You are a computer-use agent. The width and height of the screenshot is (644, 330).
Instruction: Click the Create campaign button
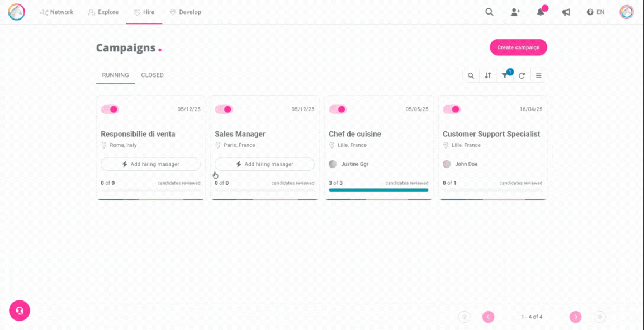[518, 47]
